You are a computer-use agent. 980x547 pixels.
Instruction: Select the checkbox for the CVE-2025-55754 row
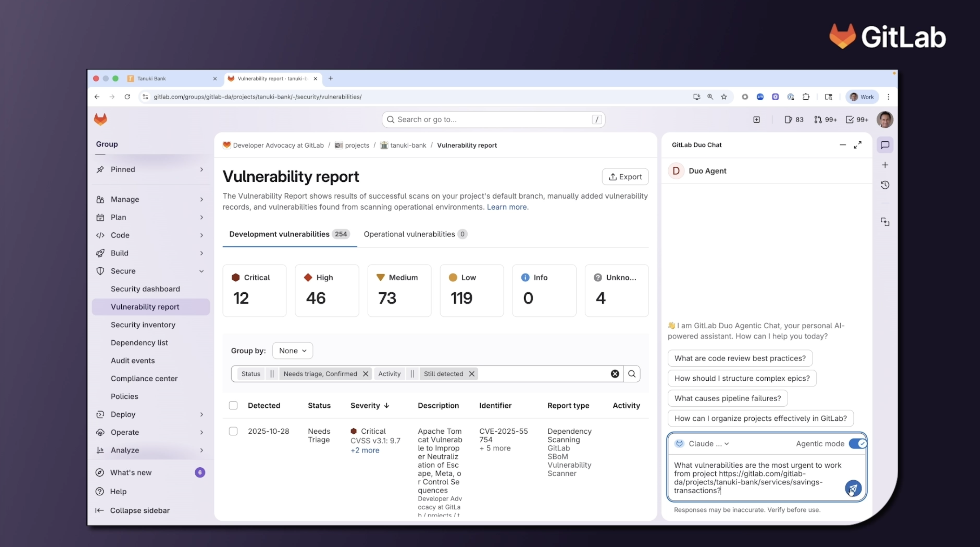(x=233, y=431)
